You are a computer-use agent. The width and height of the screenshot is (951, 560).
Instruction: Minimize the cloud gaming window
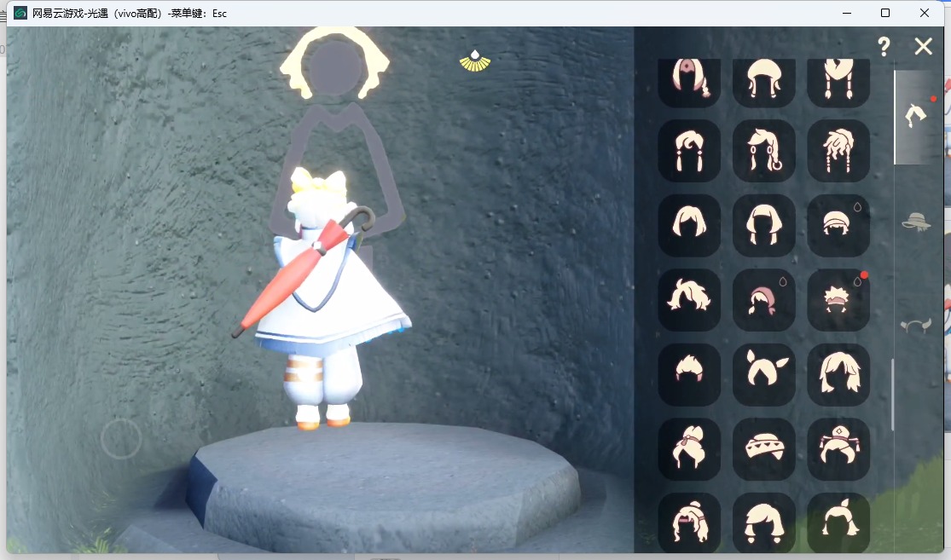coord(847,13)
